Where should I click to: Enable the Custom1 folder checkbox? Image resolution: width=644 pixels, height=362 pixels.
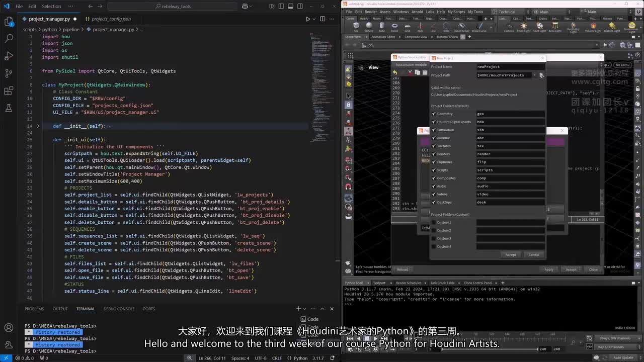[x=434, y=222]
